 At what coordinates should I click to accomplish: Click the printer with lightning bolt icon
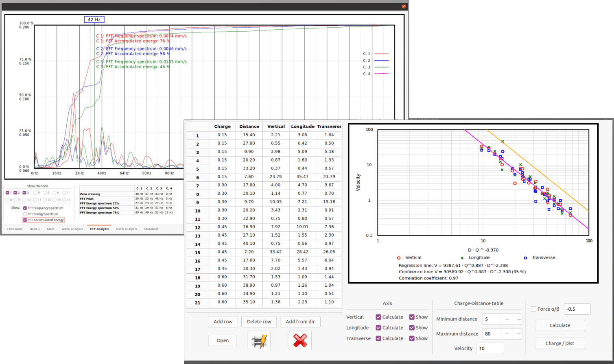tap(259, 340)
